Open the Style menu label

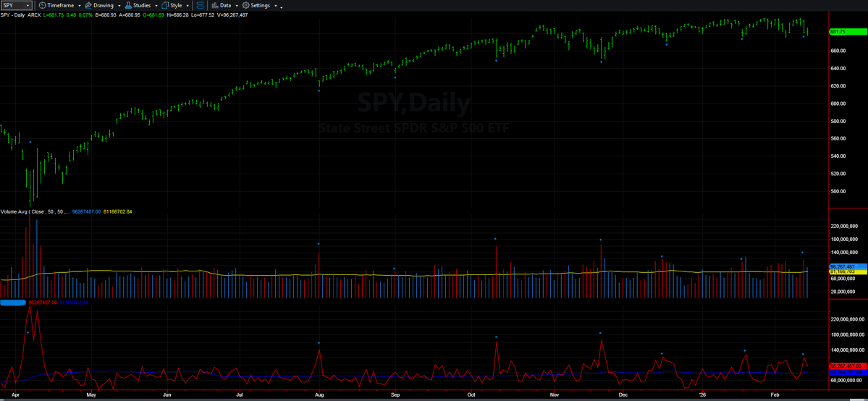click(x=176, y=5)
